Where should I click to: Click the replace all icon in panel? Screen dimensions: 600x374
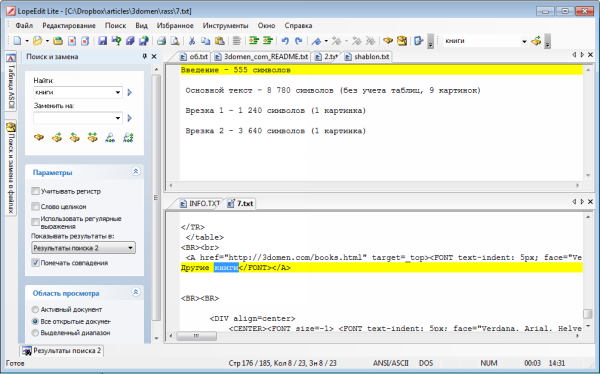[128, 137]
